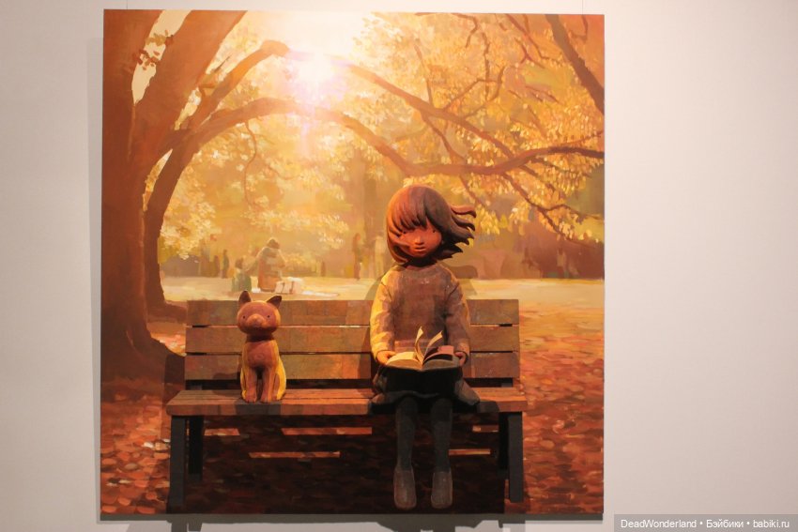This screenshot has width=798, height=532.
Task: Open the babiki.ru watermark link
Action: click(770, 523)
